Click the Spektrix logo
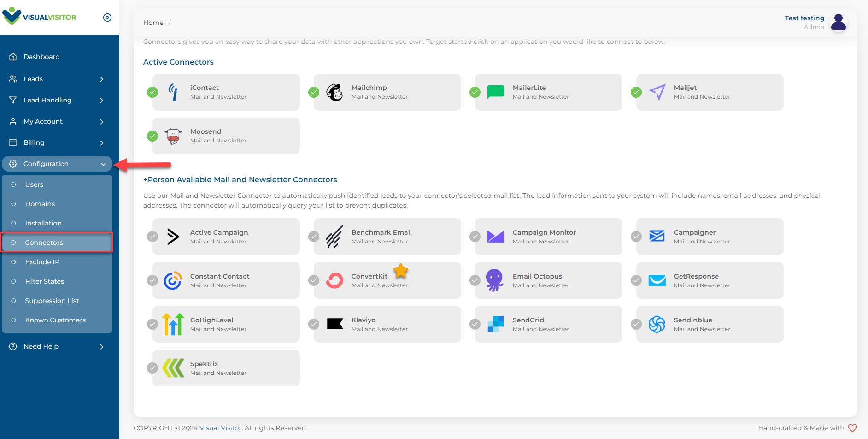868x439 pixels. (173, 368)
